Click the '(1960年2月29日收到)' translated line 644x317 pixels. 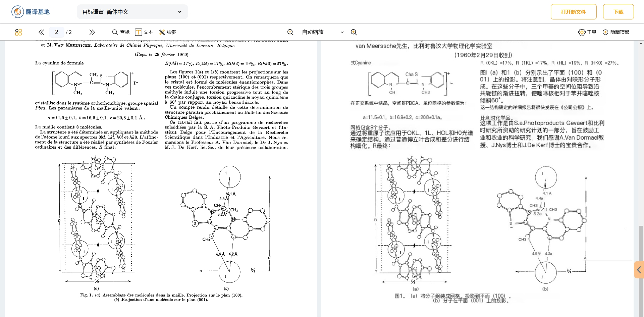coord(483,55)
